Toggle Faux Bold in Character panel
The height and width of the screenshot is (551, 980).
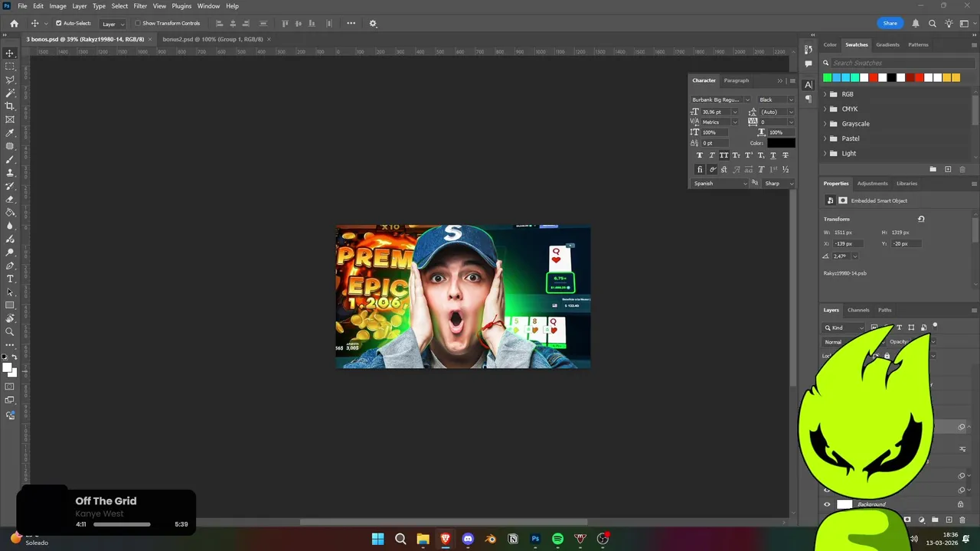click(x=699, y=155)
